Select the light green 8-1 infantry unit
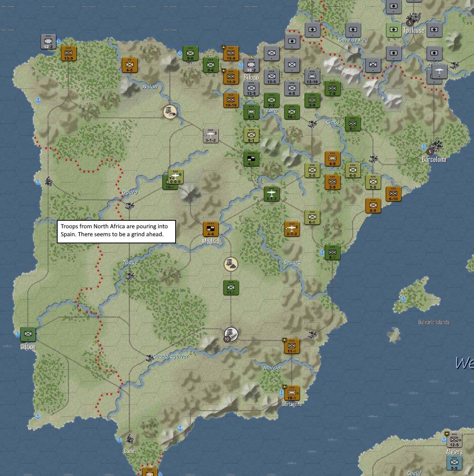Viewport: 474px width, 476px height. pos(251,135)
